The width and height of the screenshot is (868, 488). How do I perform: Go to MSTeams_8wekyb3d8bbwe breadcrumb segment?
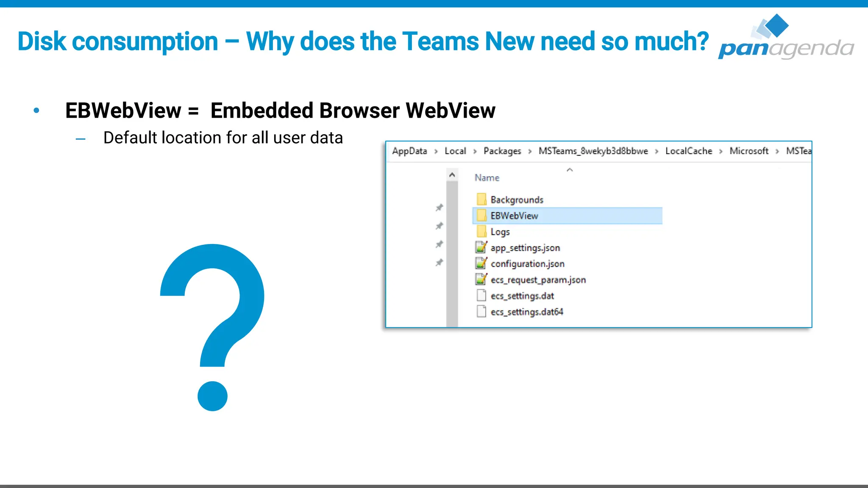coord(593,151)
